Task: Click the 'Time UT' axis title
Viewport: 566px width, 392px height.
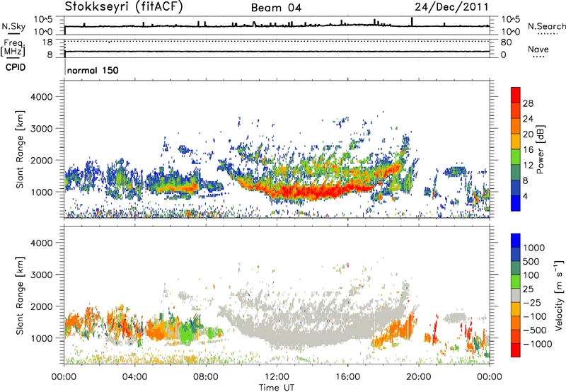Action: 277,388
